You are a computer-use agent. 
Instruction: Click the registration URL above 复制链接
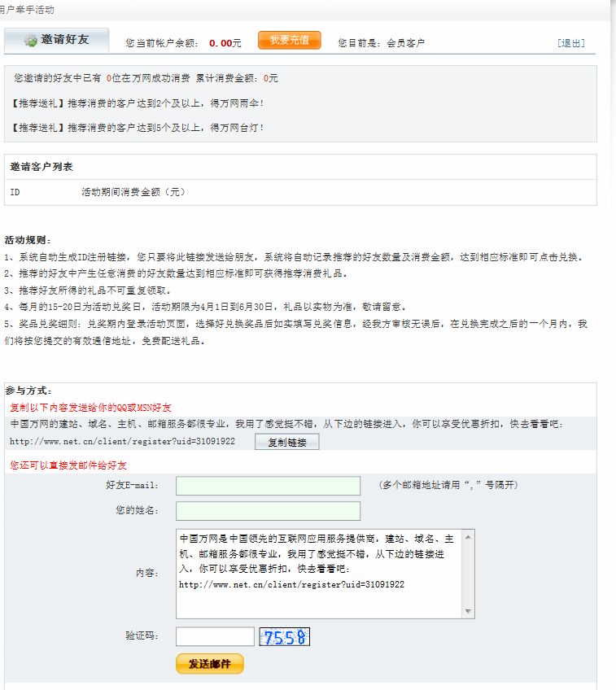[x=122, y=441]
